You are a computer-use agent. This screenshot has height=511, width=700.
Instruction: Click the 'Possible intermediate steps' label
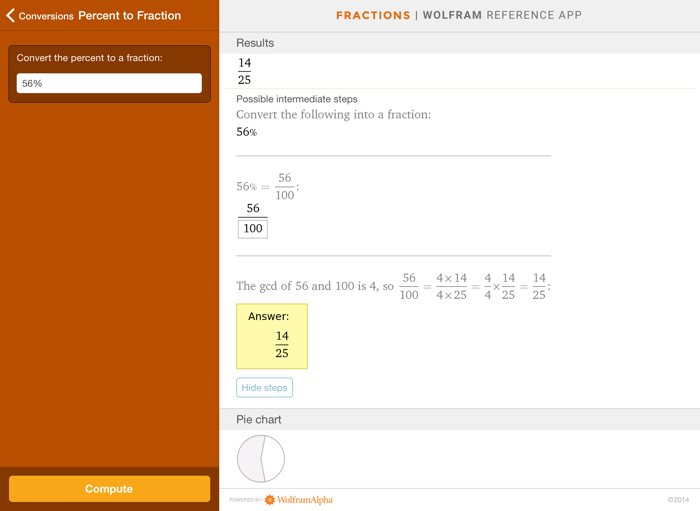[x=297, y=99]
